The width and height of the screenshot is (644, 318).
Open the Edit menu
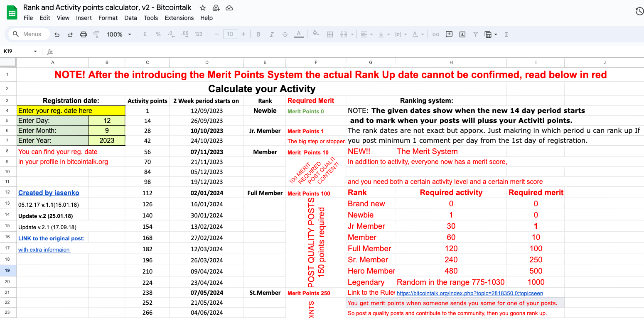point(45,18)
